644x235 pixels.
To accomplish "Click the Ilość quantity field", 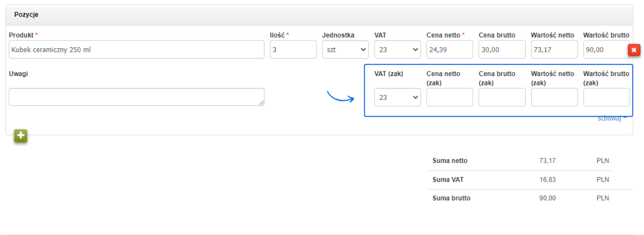I will point(293,49).
